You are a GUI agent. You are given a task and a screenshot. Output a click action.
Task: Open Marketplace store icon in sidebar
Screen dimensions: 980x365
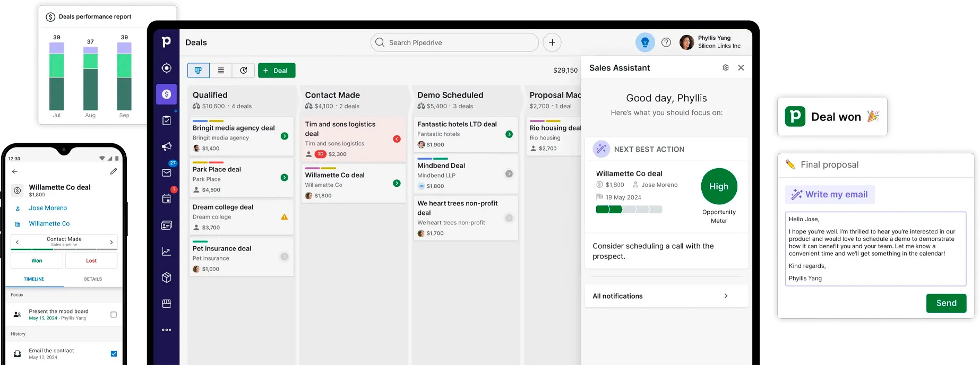pos(166,303)
